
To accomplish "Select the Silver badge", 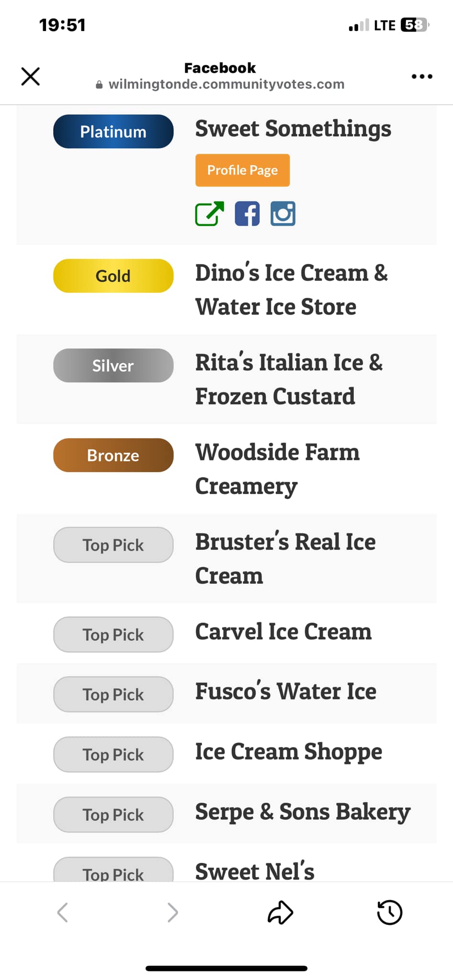I will coord(113,366).
